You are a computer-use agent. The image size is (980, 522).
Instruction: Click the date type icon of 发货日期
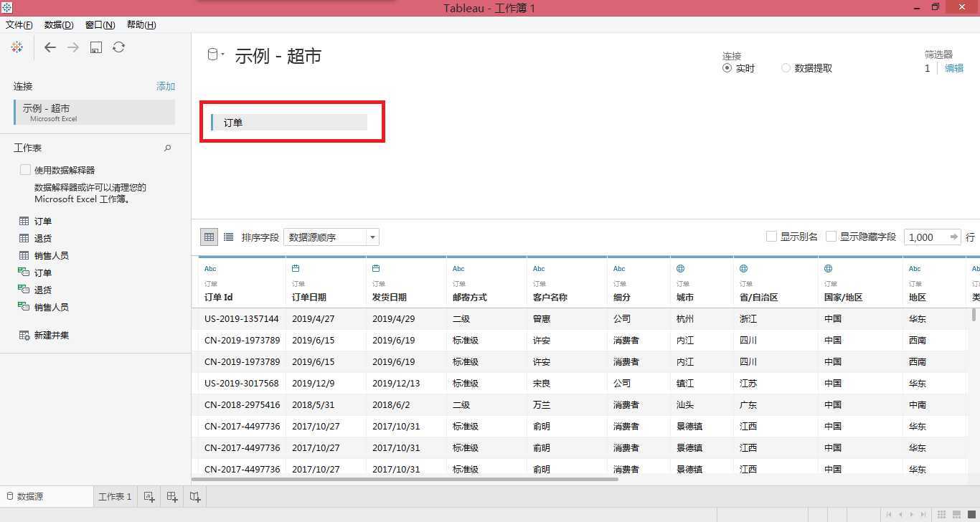(x=376, y=268)
